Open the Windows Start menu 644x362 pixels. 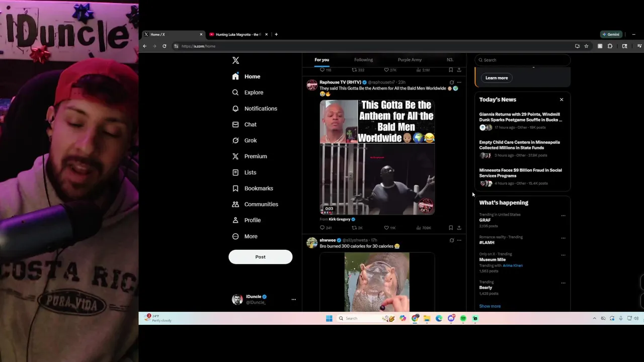pos(329,318)
